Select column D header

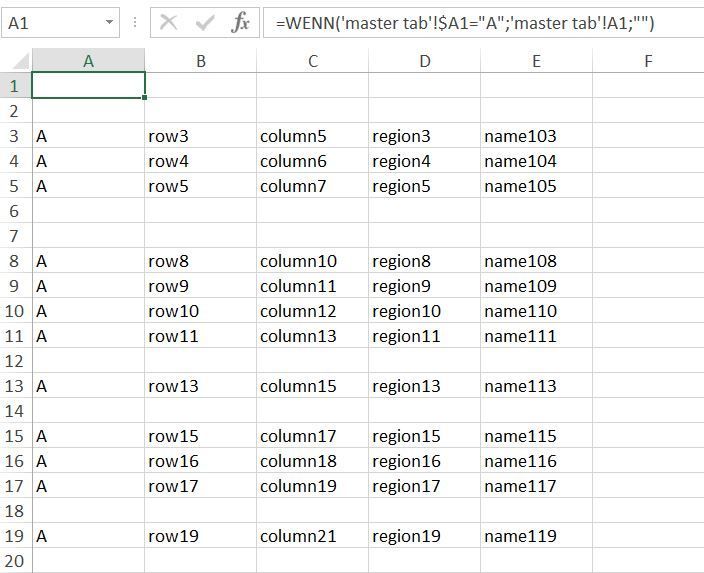pos(425,61)
